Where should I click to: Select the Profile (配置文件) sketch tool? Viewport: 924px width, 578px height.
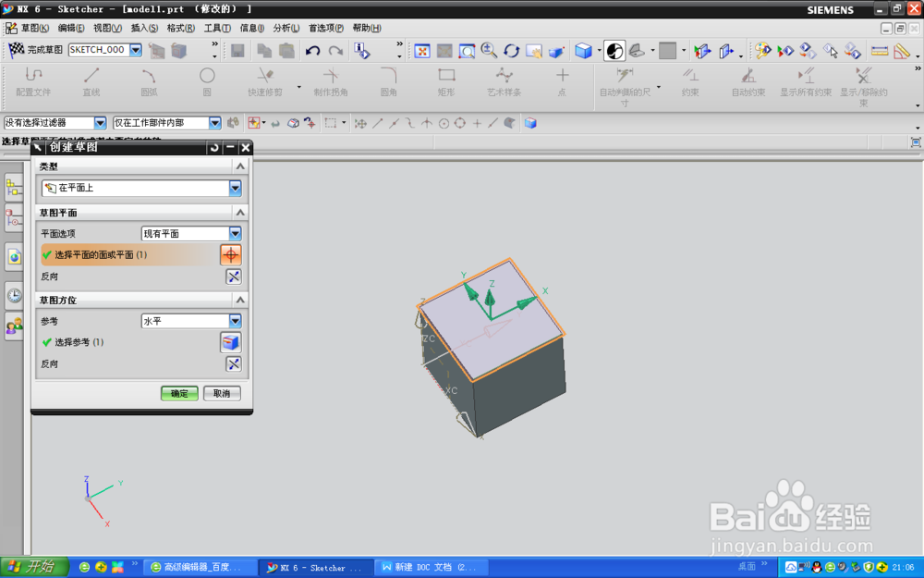(x=33, y=82)
